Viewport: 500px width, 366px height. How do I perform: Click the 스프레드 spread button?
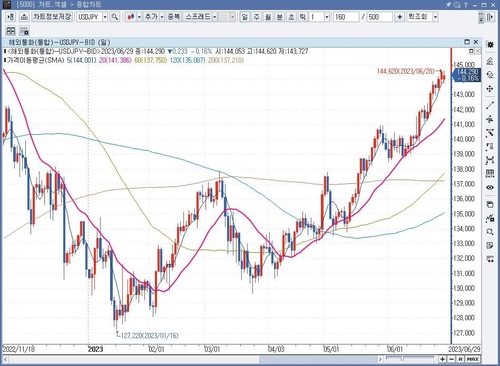(198, 17)
